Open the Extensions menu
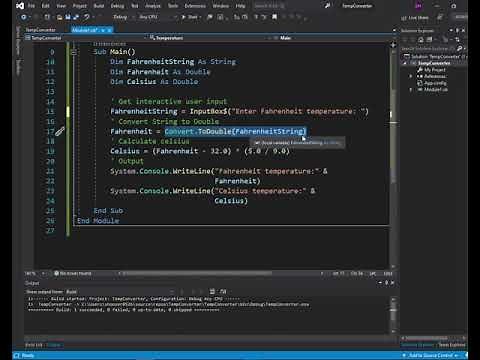The width and height of the screenshot is (480, 360). point(195,6)
